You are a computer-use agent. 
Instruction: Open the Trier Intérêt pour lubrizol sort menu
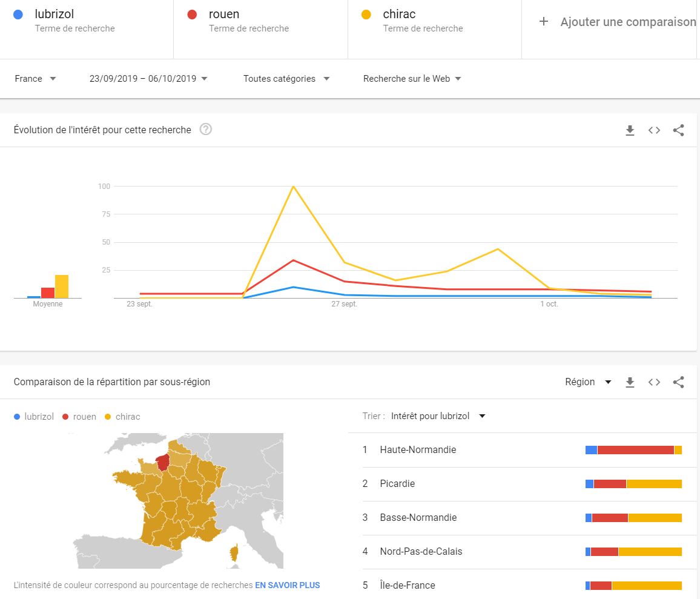point(438,416)
